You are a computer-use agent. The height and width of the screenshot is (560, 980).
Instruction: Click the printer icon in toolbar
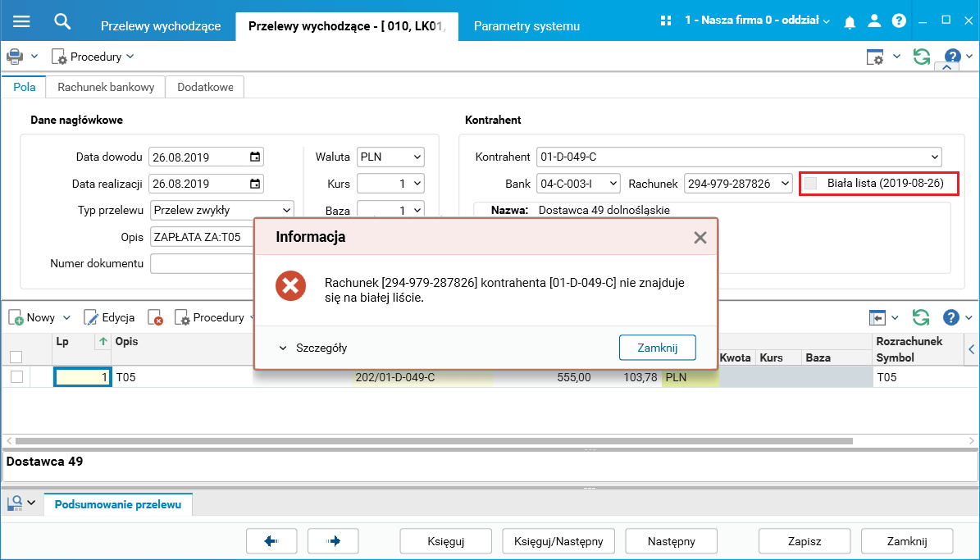(x=15, y=57)
